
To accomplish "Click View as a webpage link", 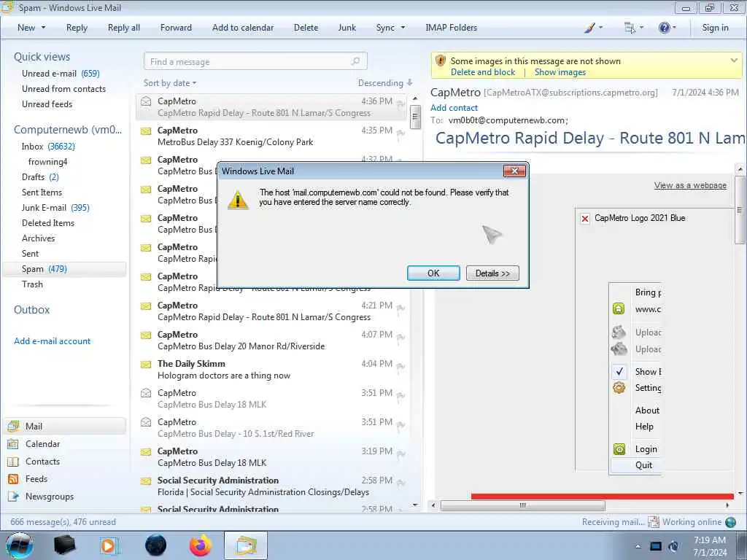I will point(690,185).
